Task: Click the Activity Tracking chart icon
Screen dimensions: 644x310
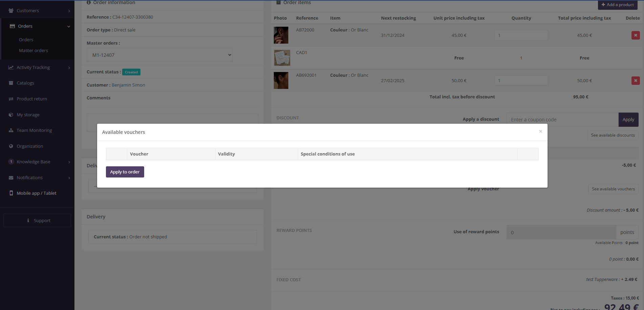Action: tap(11, 67)
